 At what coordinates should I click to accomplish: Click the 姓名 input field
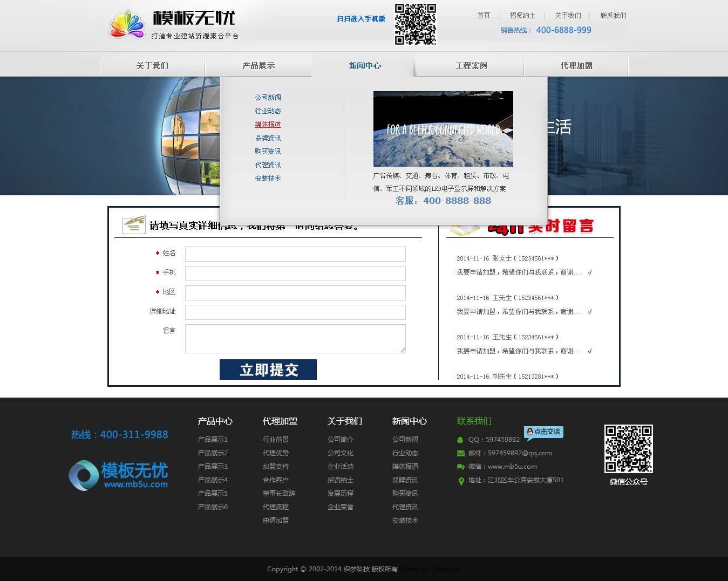click(295, 254)
